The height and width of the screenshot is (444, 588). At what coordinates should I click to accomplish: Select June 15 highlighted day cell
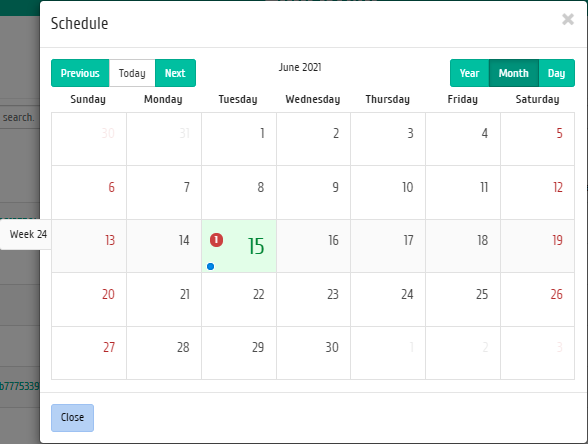239,246
